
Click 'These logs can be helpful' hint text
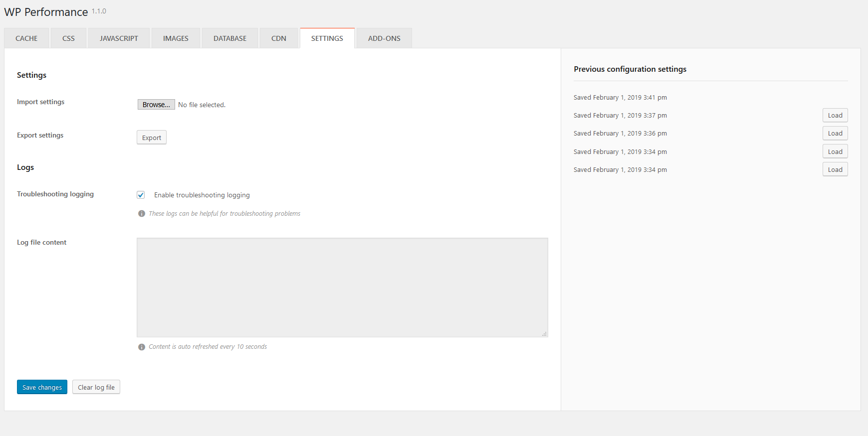(x=224, y=214)
